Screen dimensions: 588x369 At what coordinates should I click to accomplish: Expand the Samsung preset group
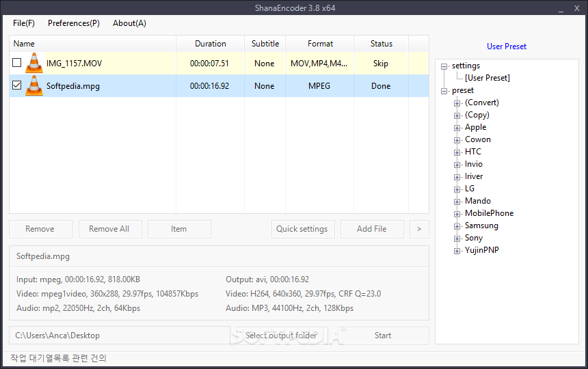click(x=457, y=226)
